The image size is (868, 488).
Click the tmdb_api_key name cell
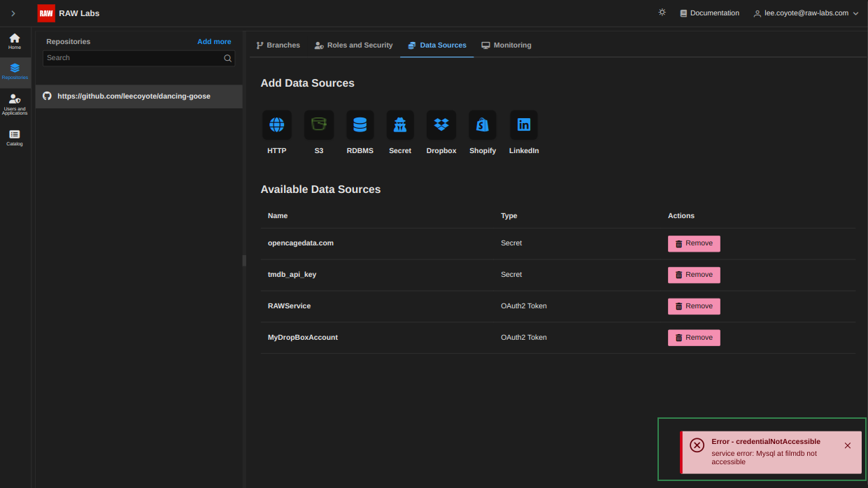[292, 275]
